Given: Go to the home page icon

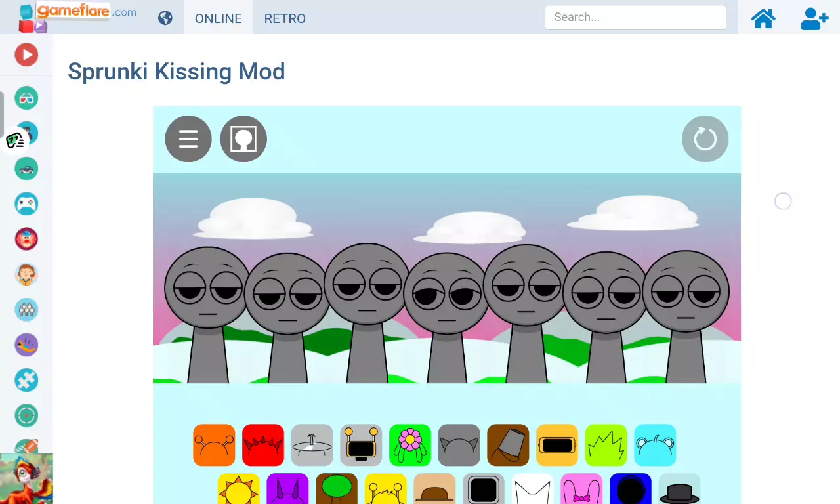Looking at the screenshot, I should click(x=763, y=18).
